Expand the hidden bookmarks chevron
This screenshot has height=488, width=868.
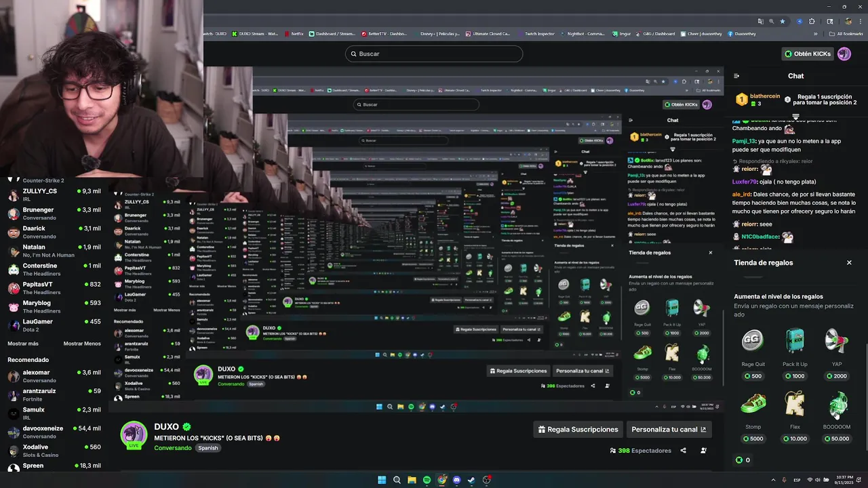tap(816, 33)
